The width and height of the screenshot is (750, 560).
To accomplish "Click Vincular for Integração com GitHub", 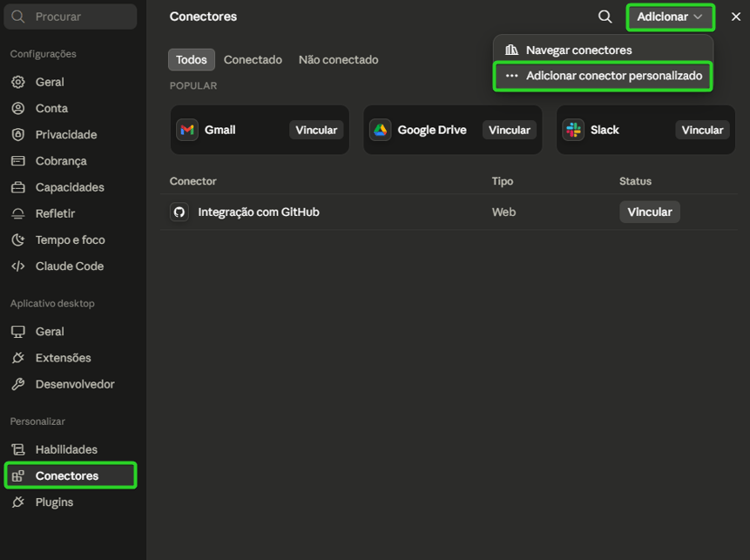I will [650, 212].
